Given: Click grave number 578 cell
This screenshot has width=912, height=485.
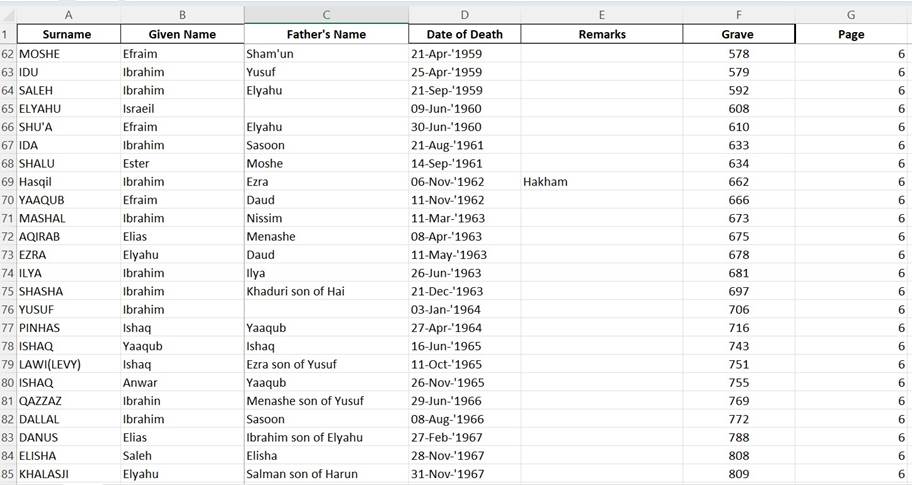Looking at the screenshot, I should tap(739, 53).
